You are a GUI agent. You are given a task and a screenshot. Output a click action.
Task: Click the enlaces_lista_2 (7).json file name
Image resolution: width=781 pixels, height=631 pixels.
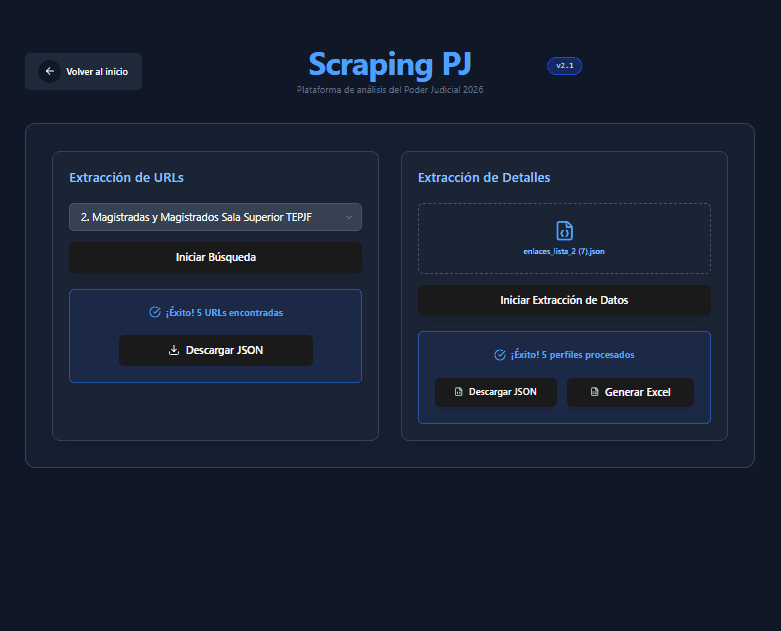[x=564, y=251]
